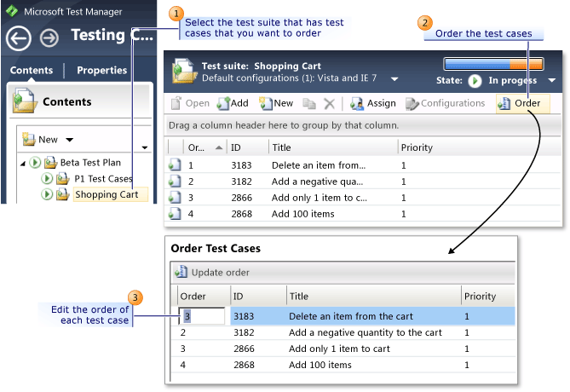Select row 3182 Add a negative qua...
The width and height of the screenshot is (570, 392).
(x=363, y=182)
